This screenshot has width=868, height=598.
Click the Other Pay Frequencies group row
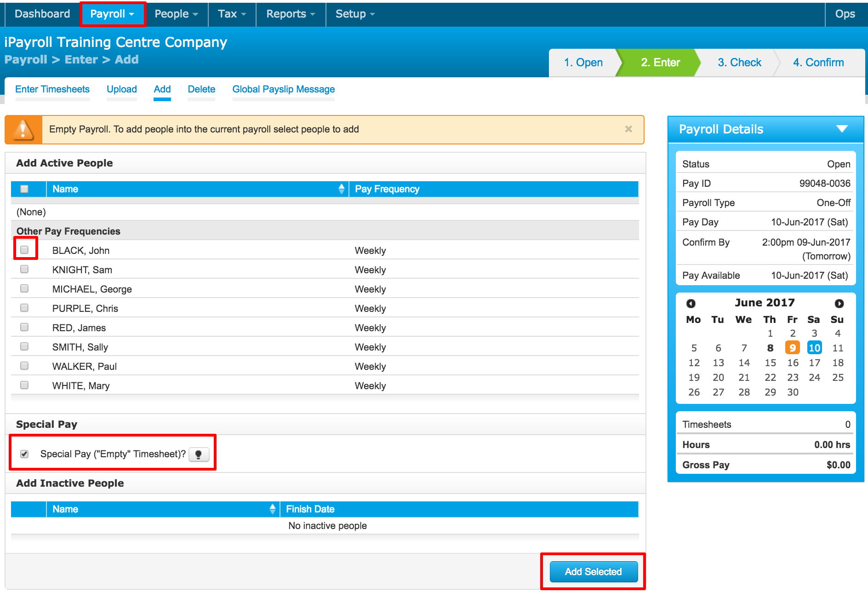click(x=325, y=231)
